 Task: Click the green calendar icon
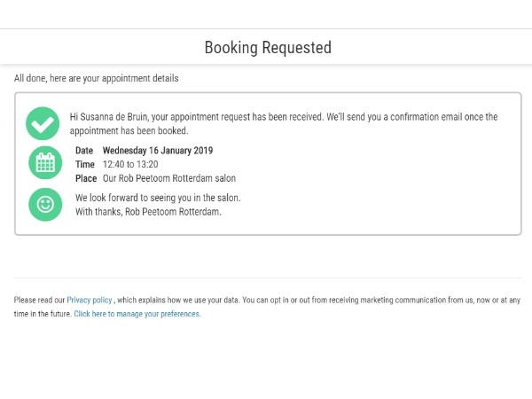[45, 163]
